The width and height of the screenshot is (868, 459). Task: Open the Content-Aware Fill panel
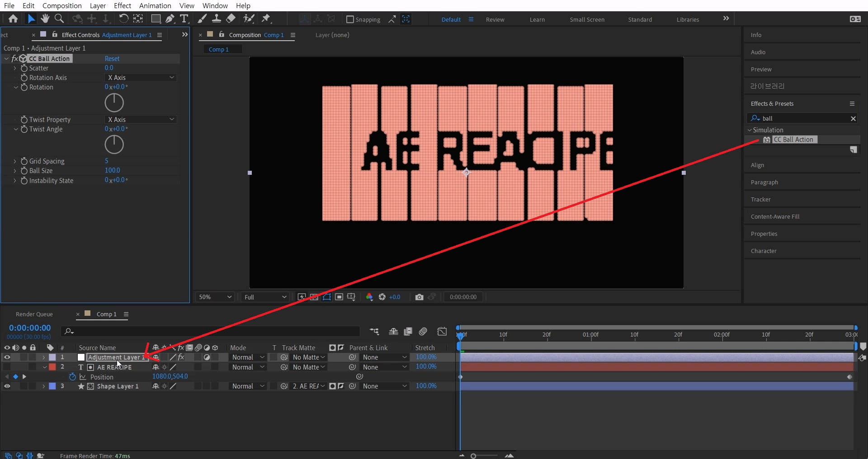pos(775,217)
